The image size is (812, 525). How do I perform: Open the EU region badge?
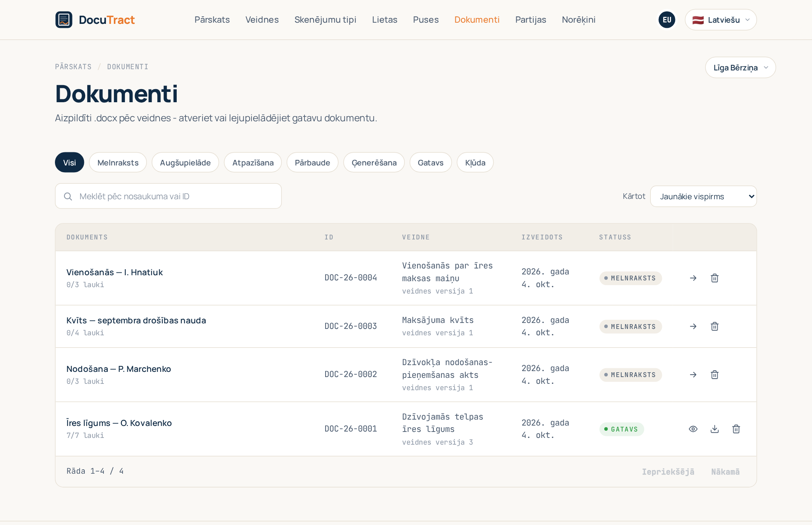click(x=667, y=19)
